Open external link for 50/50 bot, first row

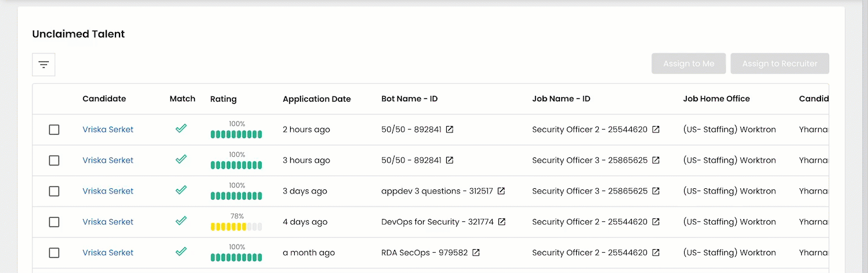pos(449,130)
